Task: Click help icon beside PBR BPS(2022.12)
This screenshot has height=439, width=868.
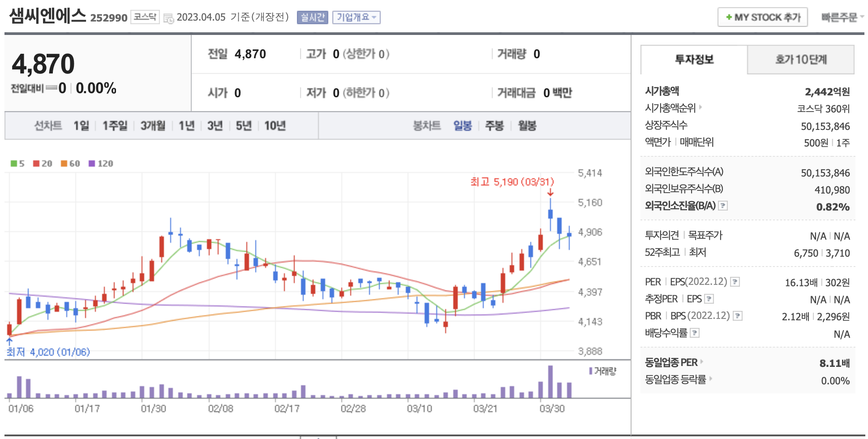Action: pos(738,316)
